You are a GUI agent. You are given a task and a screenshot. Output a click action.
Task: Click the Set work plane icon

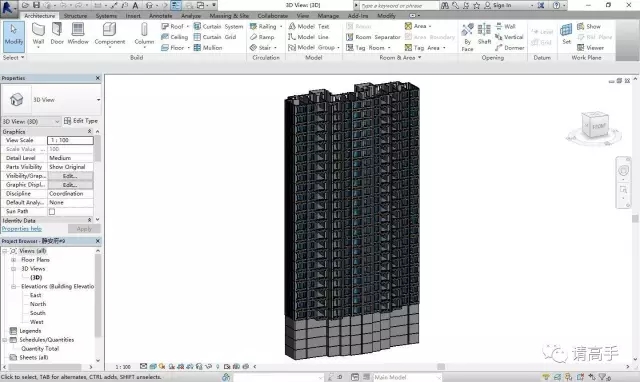click(566, 34)
